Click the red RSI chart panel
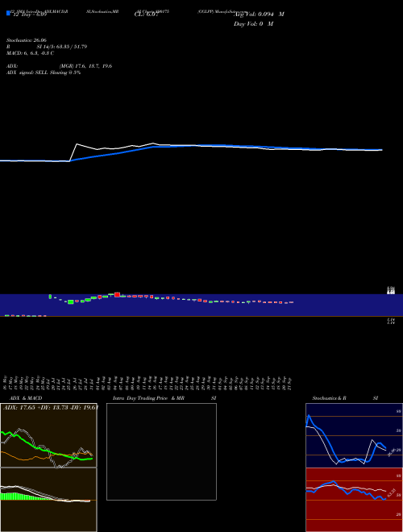The image size is (403, 532). (354, 500)
